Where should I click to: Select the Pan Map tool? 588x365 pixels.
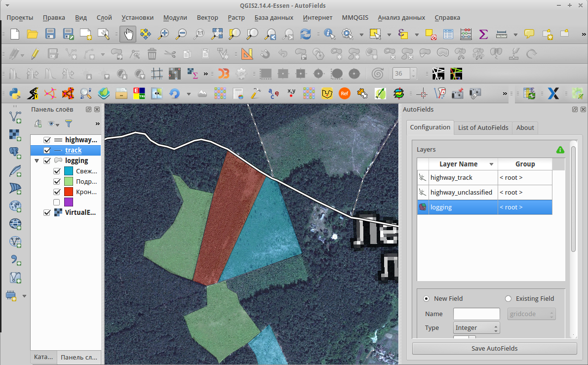click(x=128, y=34)
